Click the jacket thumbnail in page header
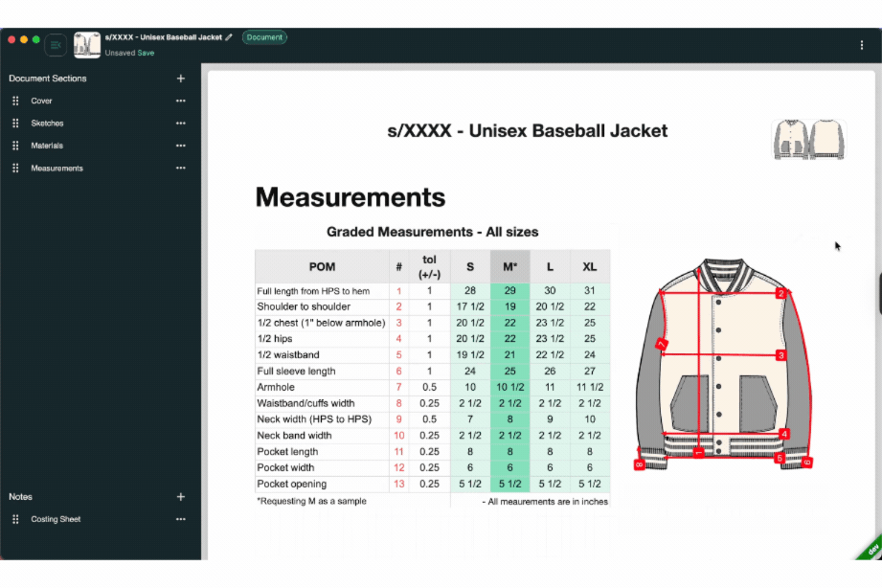The height and width of the screenshot is (588, 882). pyautogui.click(x=809, y=139)
